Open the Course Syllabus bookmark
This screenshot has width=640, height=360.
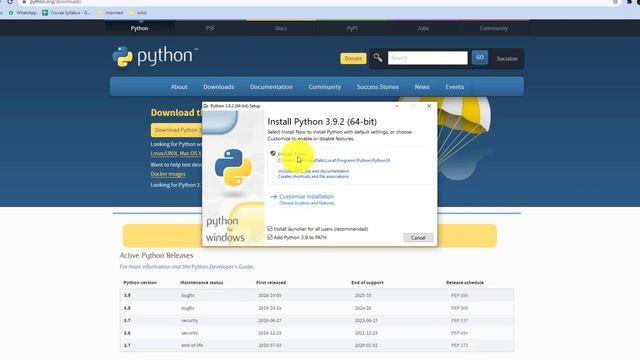coord(66,13)
